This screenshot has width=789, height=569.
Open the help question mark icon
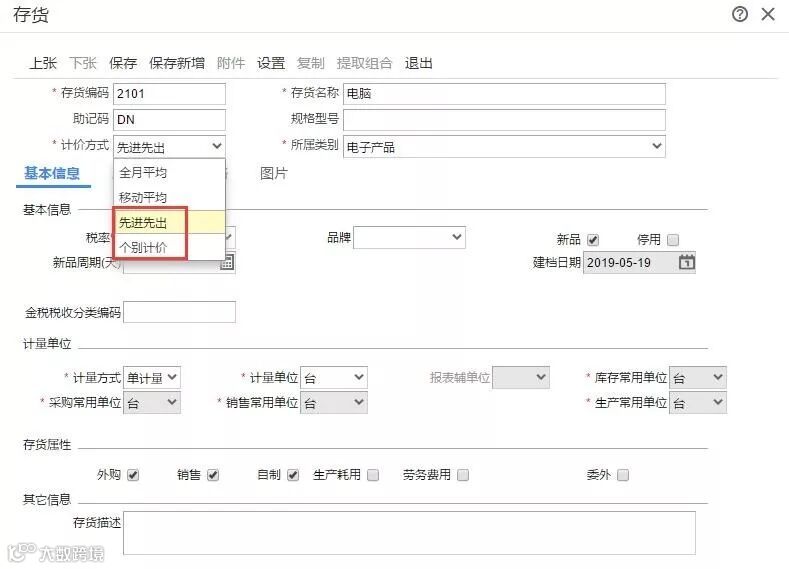tap(740, 14)
